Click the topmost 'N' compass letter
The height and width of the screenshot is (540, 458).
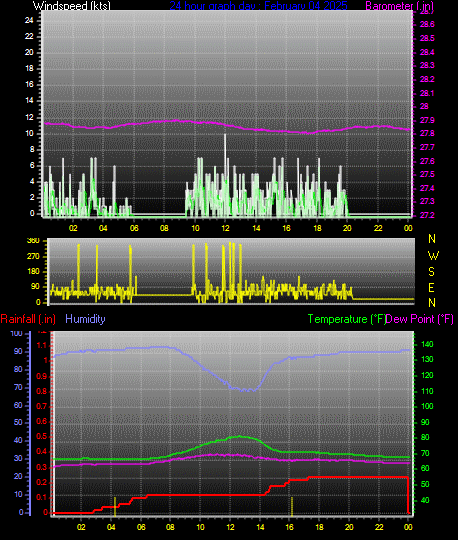tap(432, 239)
